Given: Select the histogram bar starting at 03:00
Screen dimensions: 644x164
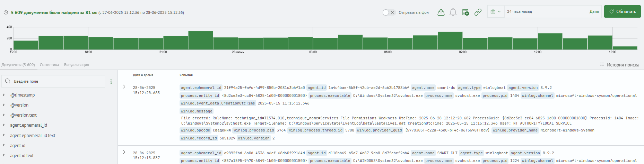Looking at the screenshot, I should 325,44.
